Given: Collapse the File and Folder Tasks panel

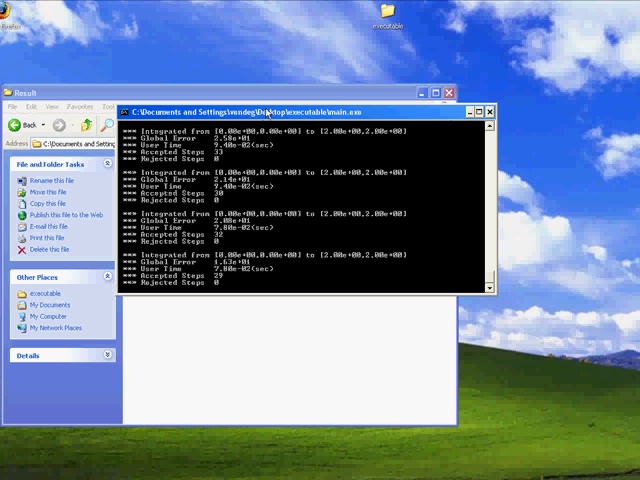Looking at the screenshot, I should point(107,164).
